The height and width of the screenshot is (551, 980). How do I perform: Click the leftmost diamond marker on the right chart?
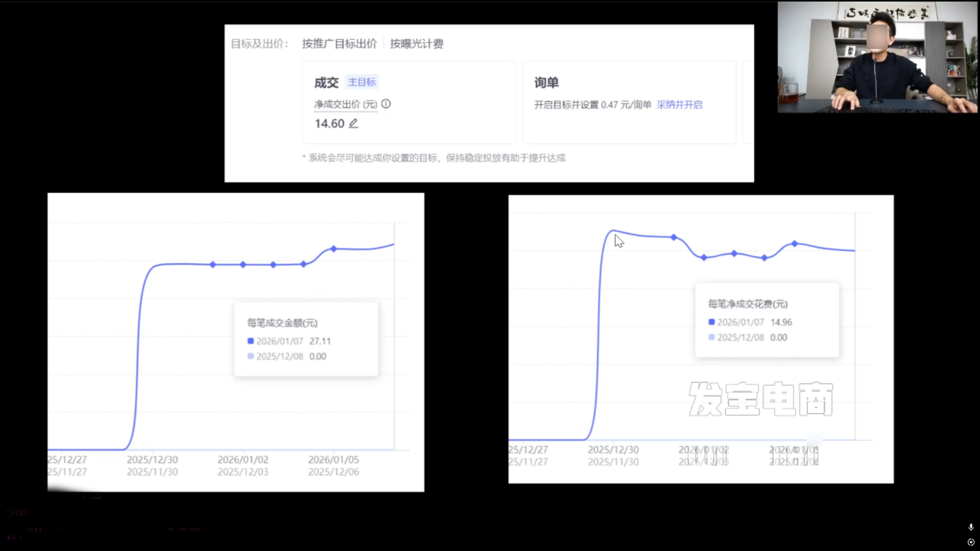[x=674, y=237]
